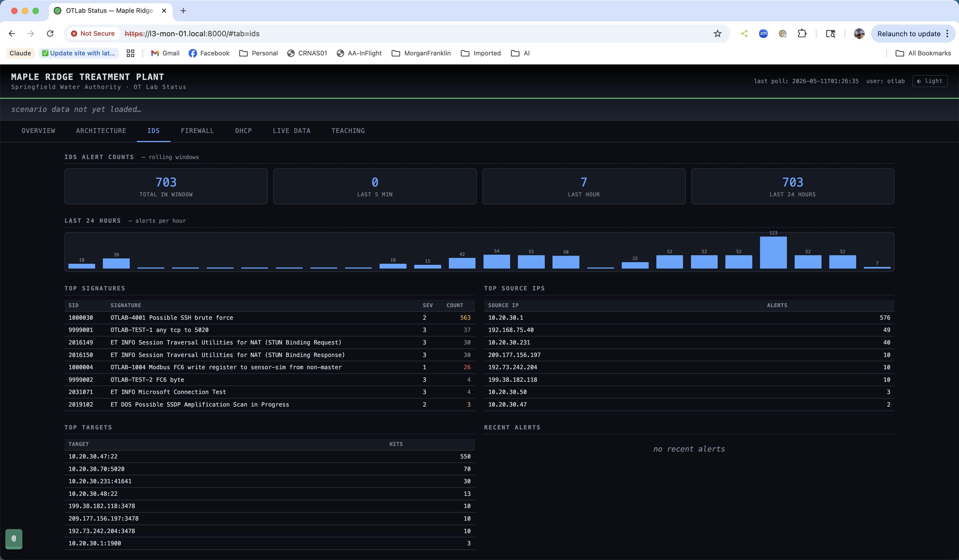This screenshot has height=560, width=959.
Task: Click source IP 192.168.75.40
Action: point(511,330)
